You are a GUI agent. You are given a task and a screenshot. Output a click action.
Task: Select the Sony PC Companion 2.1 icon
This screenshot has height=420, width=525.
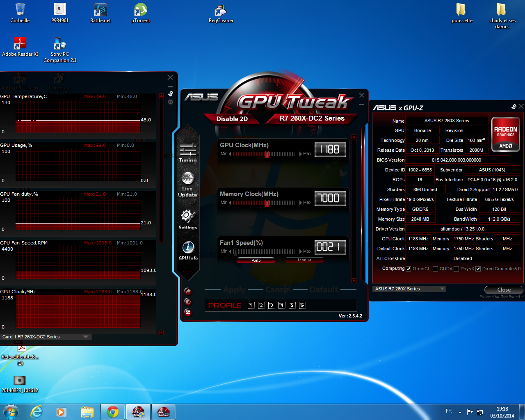tap(60, 50)
